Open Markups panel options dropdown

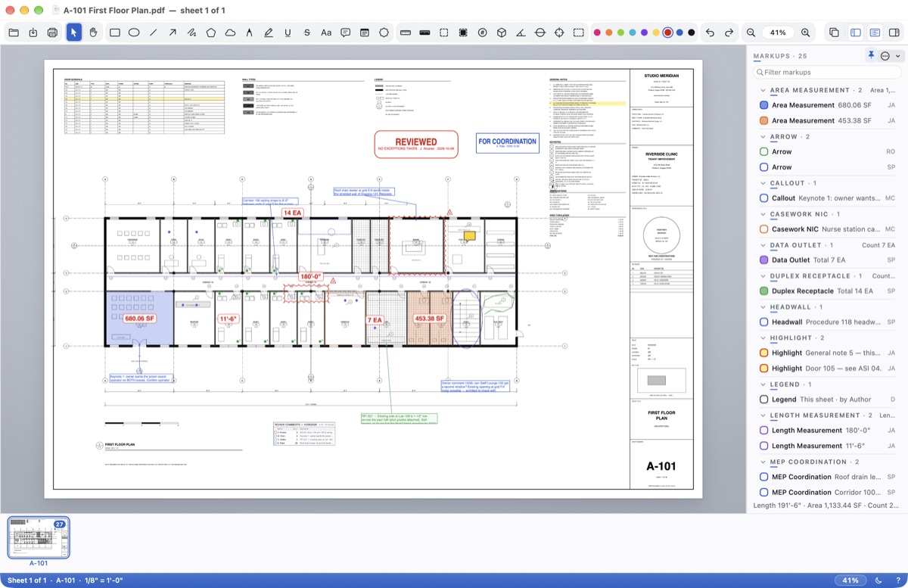(x=890, y=56)
